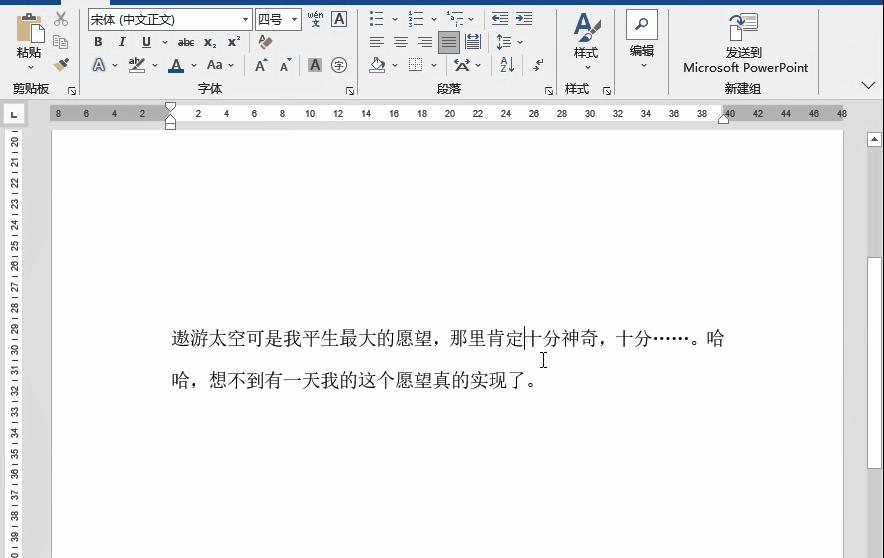Open the enclosed character tool
Viewport: 884px width, 558px height.
[339, 65]
